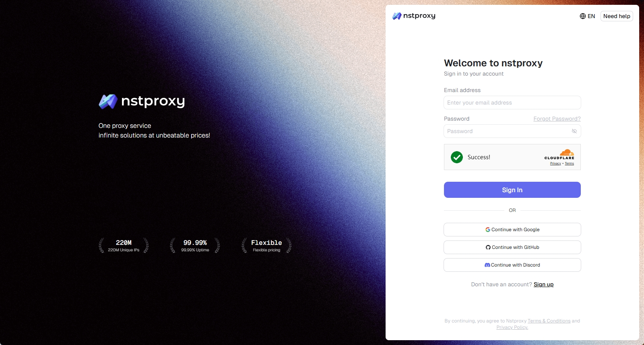Click the 'Sign in to your account' subtitle
The image size is (644, 345).
click(474, 74)
